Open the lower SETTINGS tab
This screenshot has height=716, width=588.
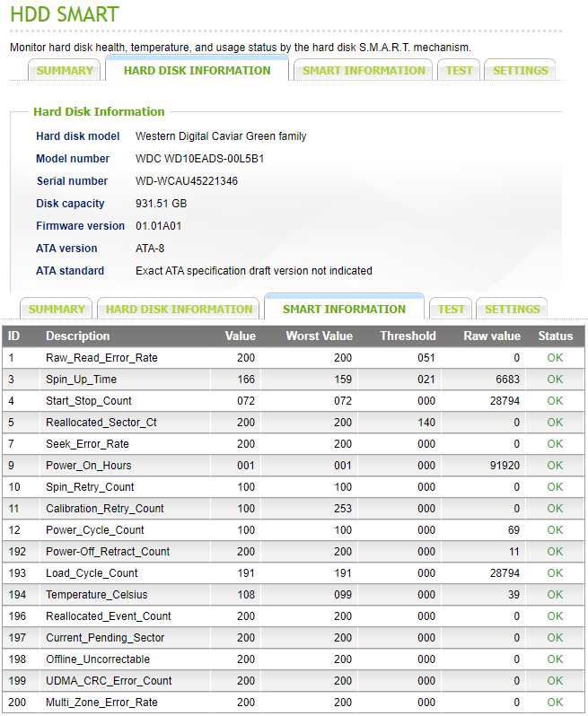513,310
